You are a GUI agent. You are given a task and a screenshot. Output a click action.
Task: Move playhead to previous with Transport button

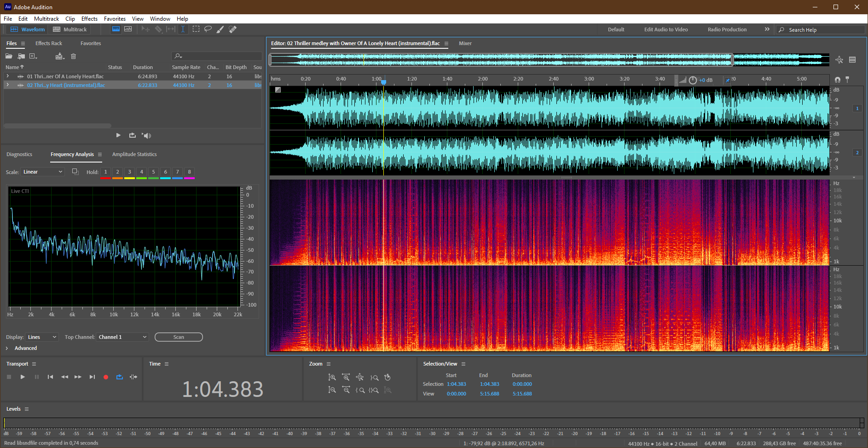pyautogui.click(x=50, y=377)
